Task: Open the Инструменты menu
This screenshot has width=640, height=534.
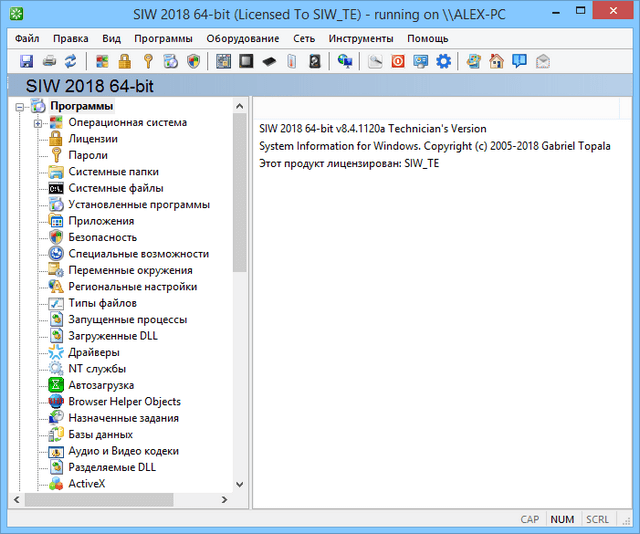Action: pos(361,38)
